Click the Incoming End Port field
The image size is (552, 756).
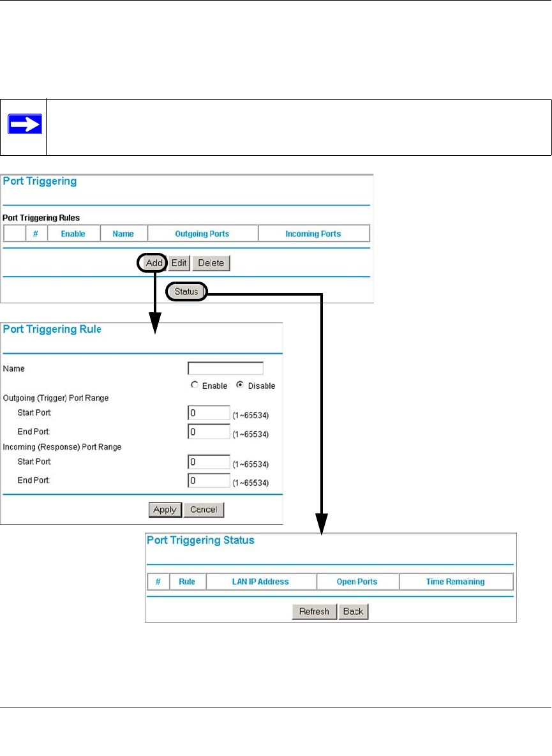click(209, 480)
